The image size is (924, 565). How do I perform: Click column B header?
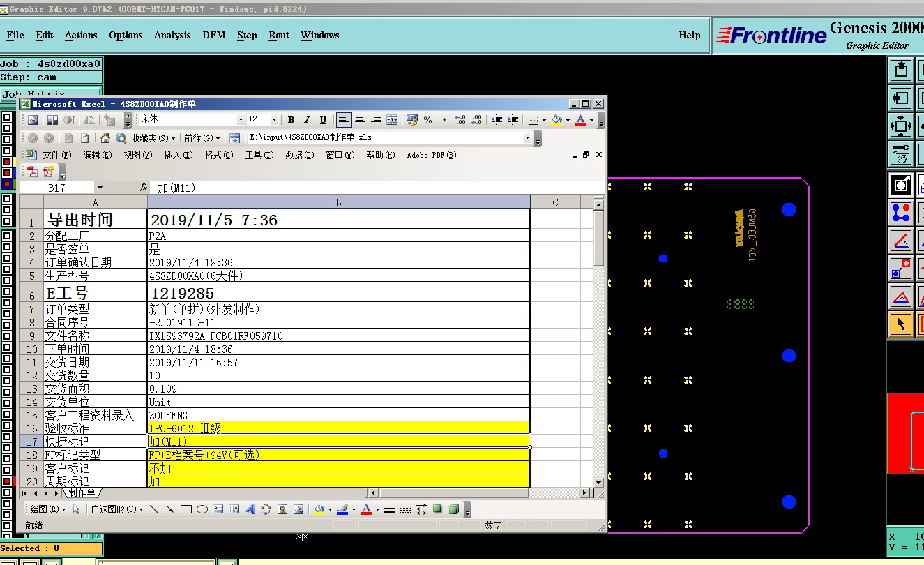click(338, 202)
